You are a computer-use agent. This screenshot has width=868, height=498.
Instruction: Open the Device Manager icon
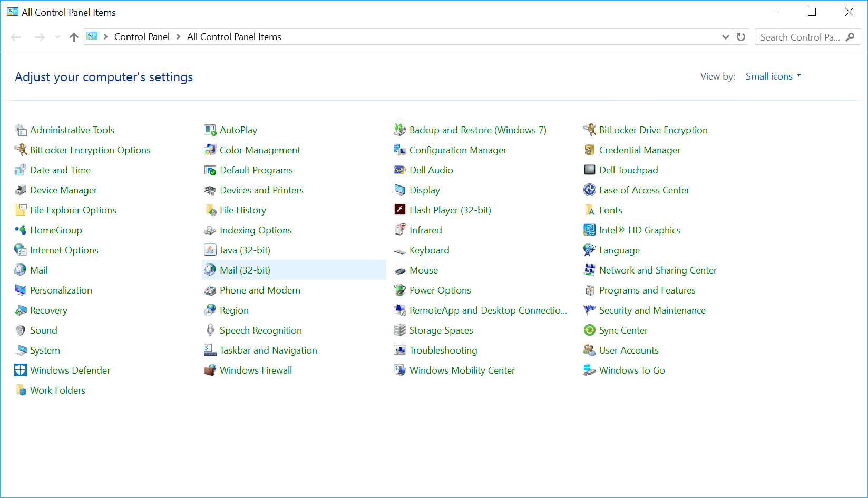21,190
